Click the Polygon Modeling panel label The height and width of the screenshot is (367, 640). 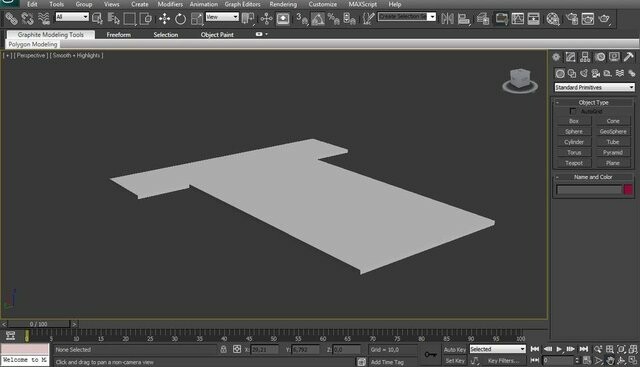click(x=33, y=44)
